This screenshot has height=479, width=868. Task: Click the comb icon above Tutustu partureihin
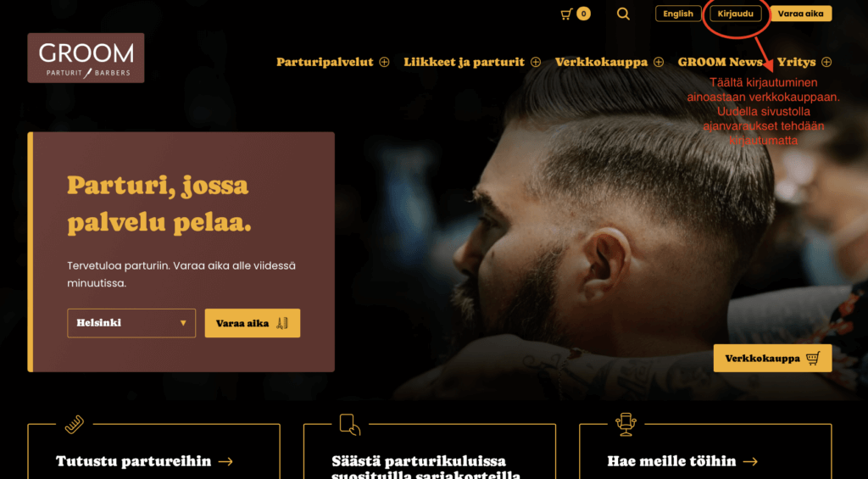(75, 424)
